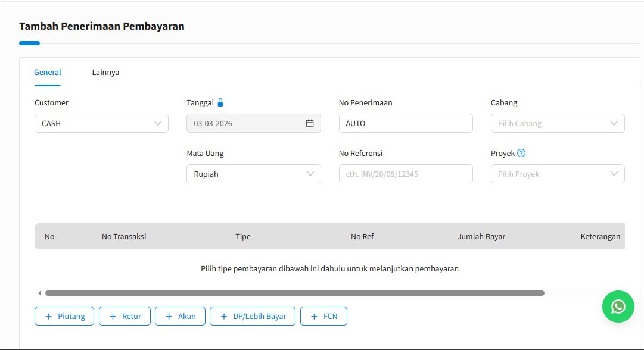Open the calendar icon in date field

pyautogui.click(x=309, y=123)
